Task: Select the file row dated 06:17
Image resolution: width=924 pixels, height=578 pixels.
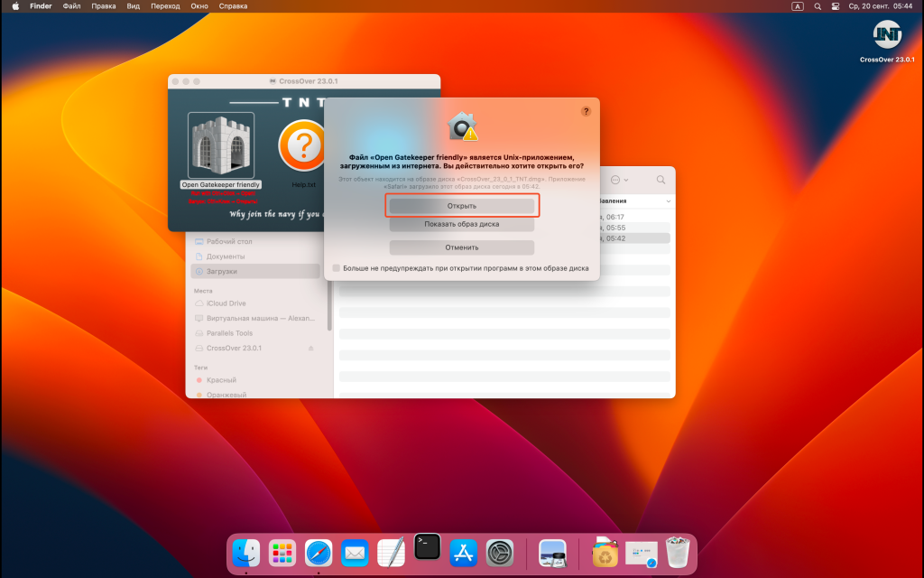Action: point(633,217)
